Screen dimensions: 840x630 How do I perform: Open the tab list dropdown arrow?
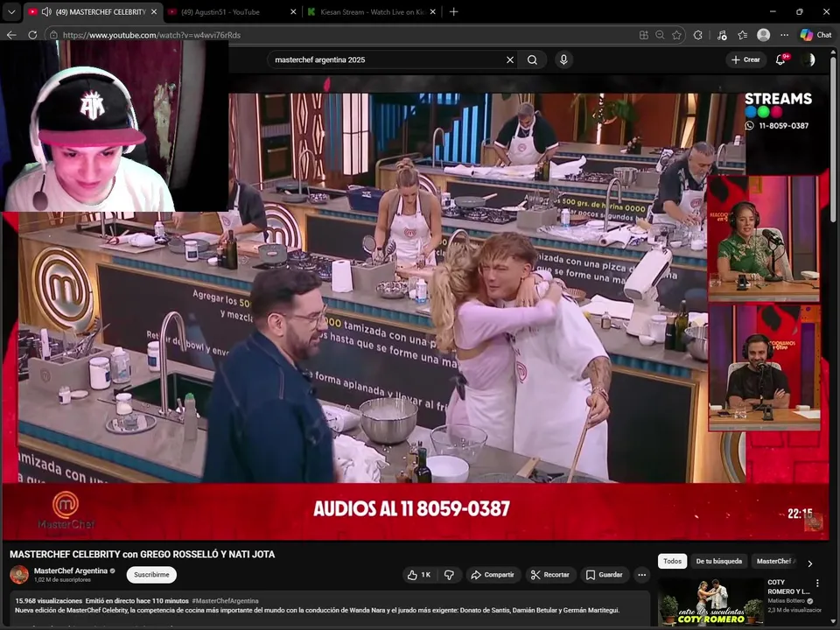coord(11,11)
